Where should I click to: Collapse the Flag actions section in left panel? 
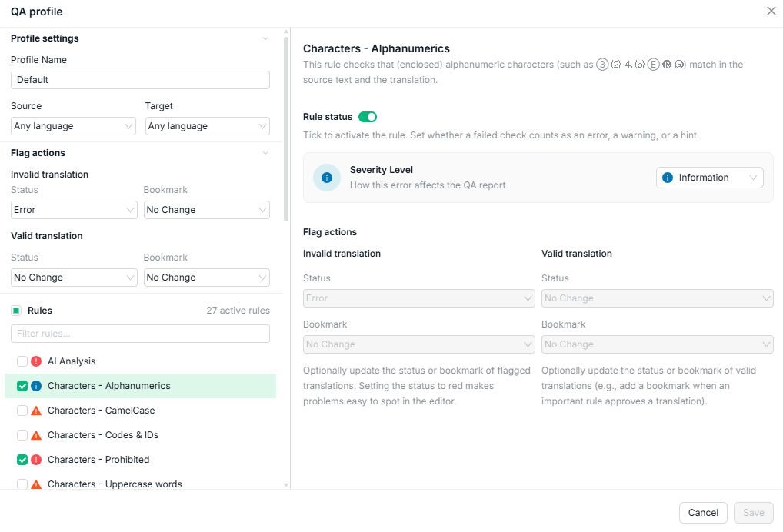[265, 153]
